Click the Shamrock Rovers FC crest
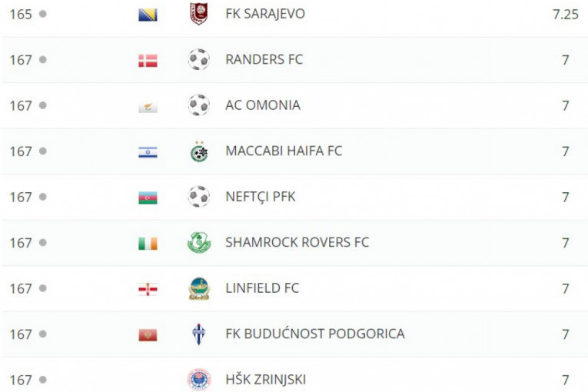588x392 pixels. [x=198, y=243]
